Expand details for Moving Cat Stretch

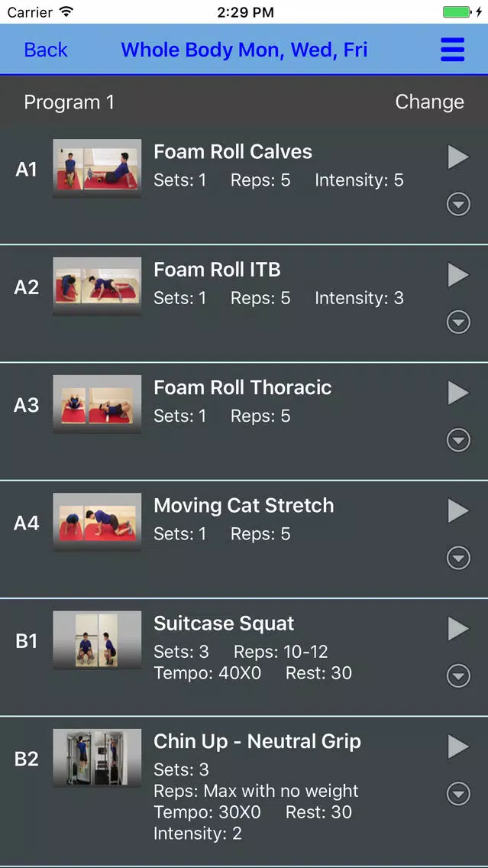coord(458,558)
